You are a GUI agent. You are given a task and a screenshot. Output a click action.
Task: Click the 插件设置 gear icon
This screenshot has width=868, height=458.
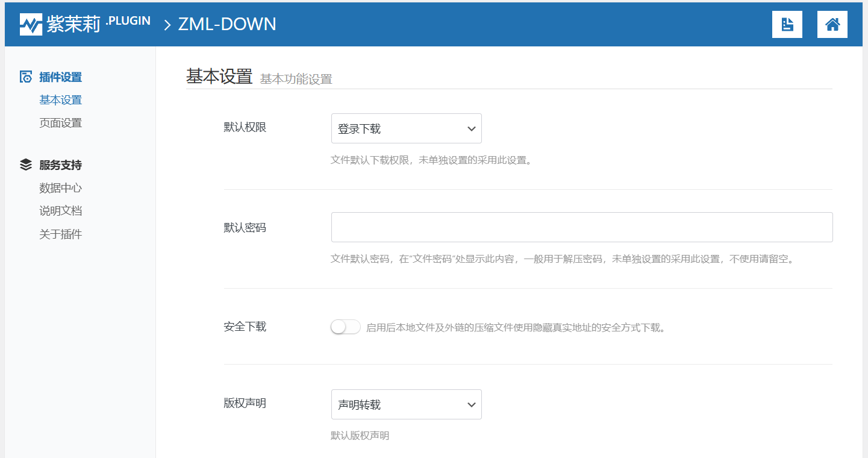[26, 77]
